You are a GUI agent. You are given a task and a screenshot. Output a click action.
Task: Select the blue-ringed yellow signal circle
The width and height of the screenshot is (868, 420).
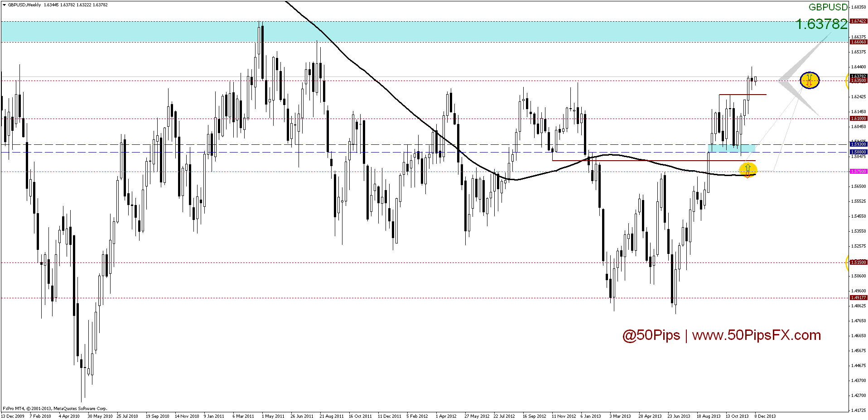810,80
